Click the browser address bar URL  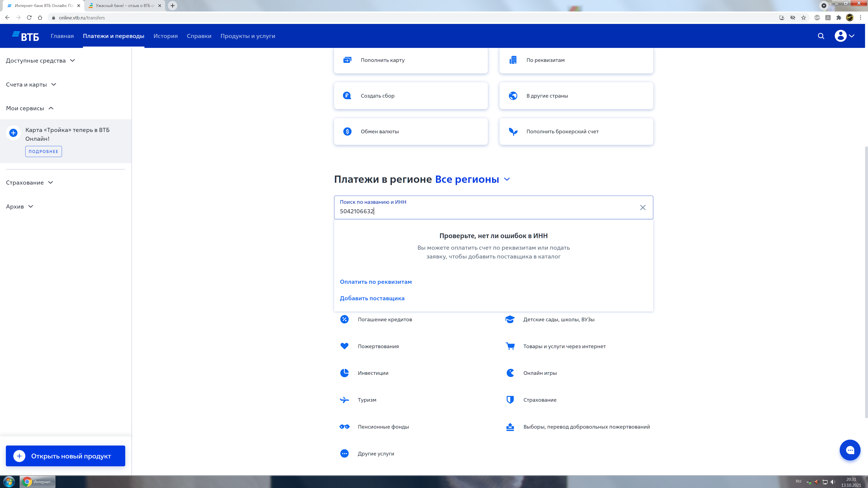coord(82,18)
